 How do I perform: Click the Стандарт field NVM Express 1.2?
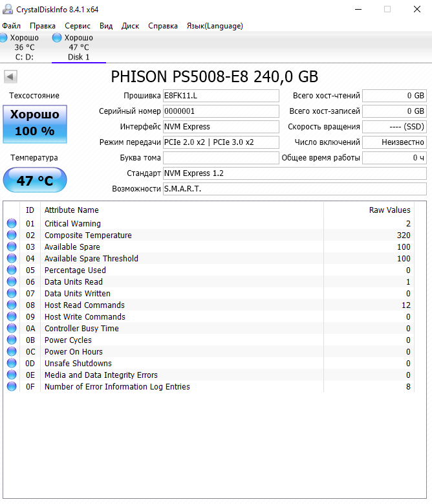(x=295, y=173)
